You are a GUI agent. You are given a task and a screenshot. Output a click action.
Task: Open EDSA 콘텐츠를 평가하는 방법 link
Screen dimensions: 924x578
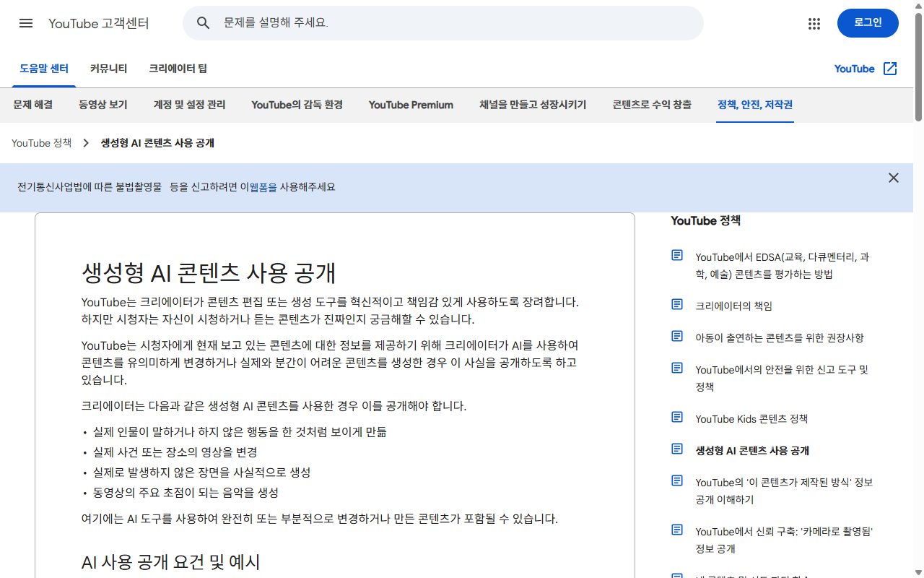pyautogui.click(x=783, y=265)
